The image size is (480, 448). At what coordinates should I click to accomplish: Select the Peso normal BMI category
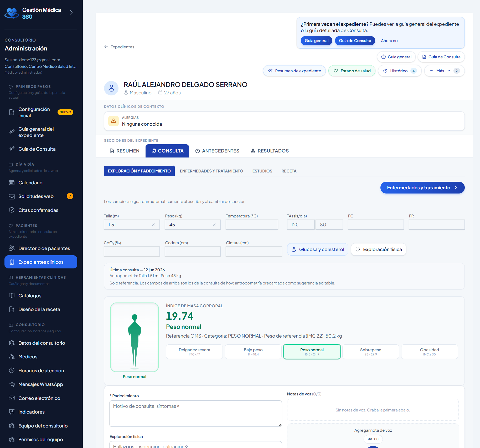(x=312, y=352)
